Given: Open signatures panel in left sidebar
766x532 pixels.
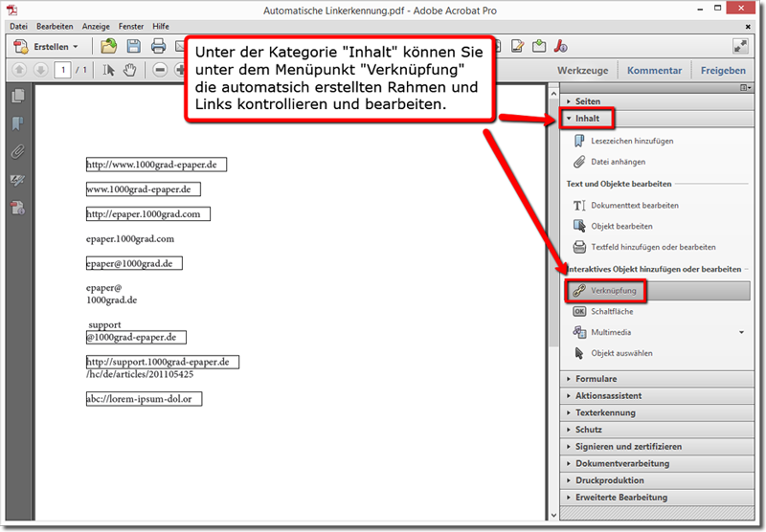Looking at the screenshot, I should (18, 180).
